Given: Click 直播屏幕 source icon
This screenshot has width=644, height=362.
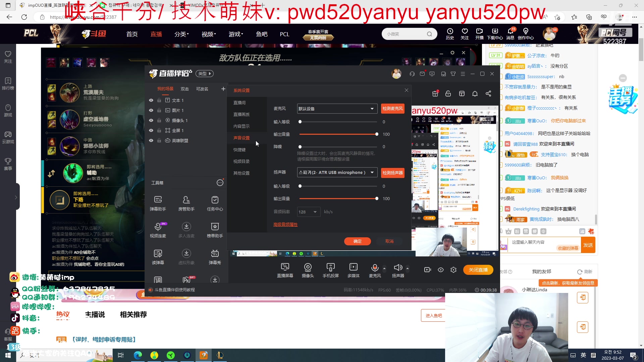Looking at the screenshot, I should [285, 270].
